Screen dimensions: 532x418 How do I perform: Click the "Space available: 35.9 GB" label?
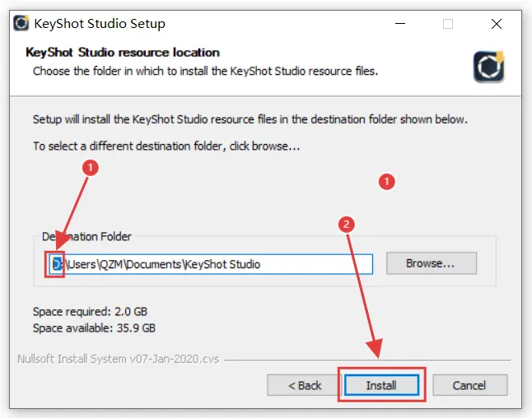click(94, 327)
